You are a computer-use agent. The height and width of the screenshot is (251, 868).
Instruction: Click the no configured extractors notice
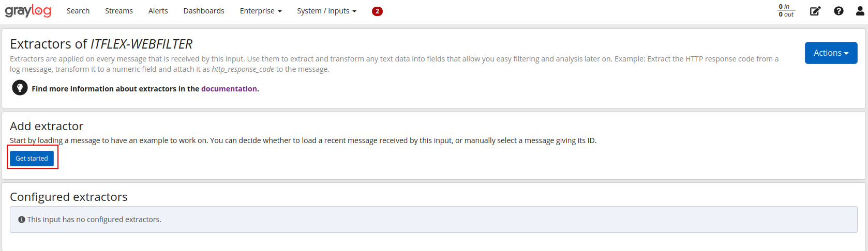(433, 219)
